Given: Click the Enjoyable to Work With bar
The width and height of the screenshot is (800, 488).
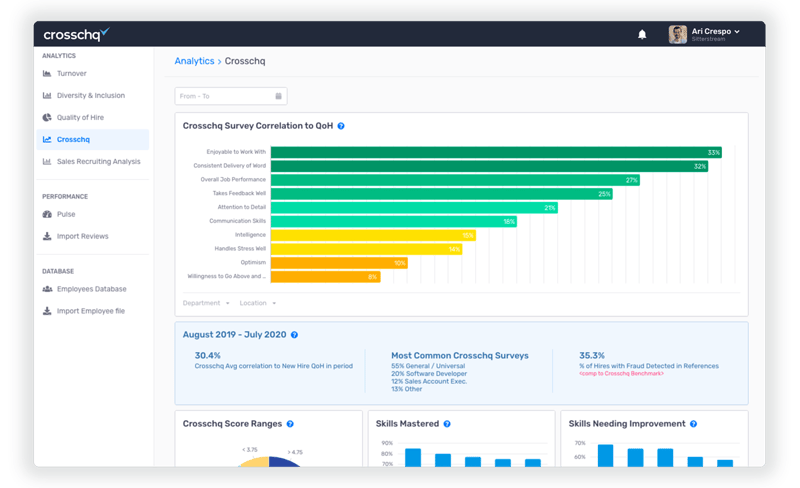Looking at the screenshot, I should coord(496,152).
